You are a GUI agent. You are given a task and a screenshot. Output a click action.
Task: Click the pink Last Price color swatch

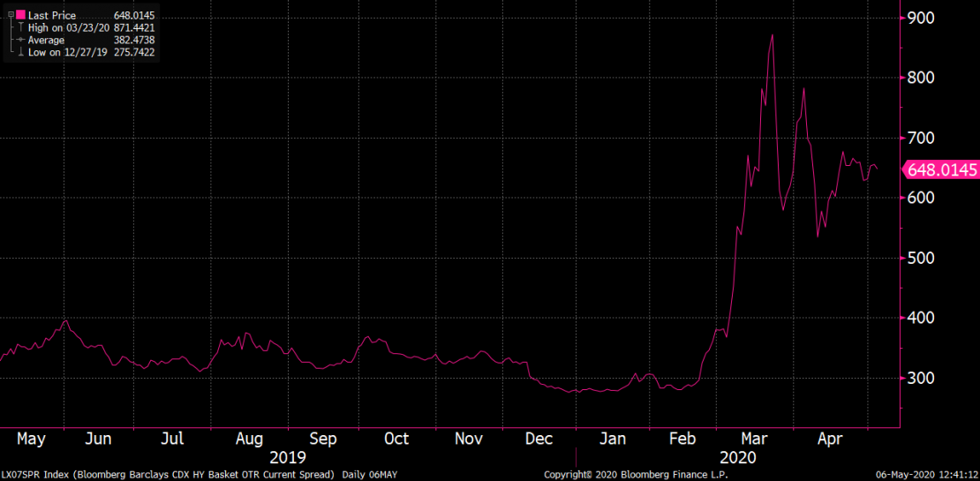(x=20, y=16)
